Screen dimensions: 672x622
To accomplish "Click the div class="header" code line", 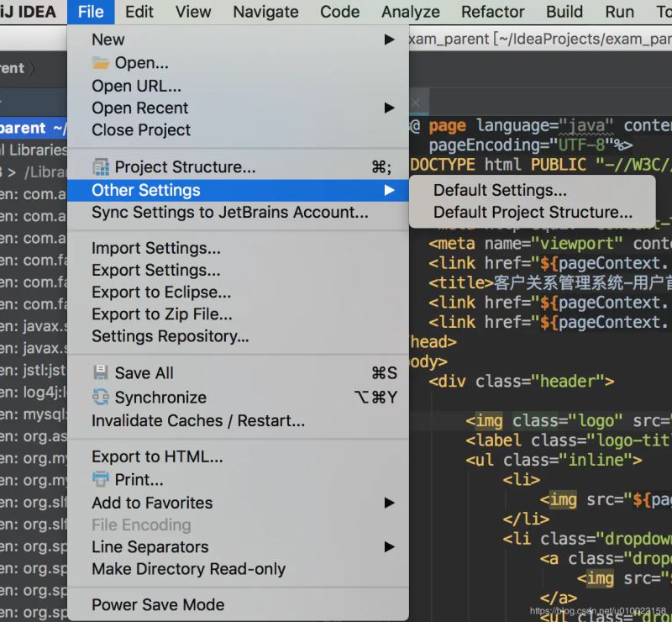I will coord(521,382).
